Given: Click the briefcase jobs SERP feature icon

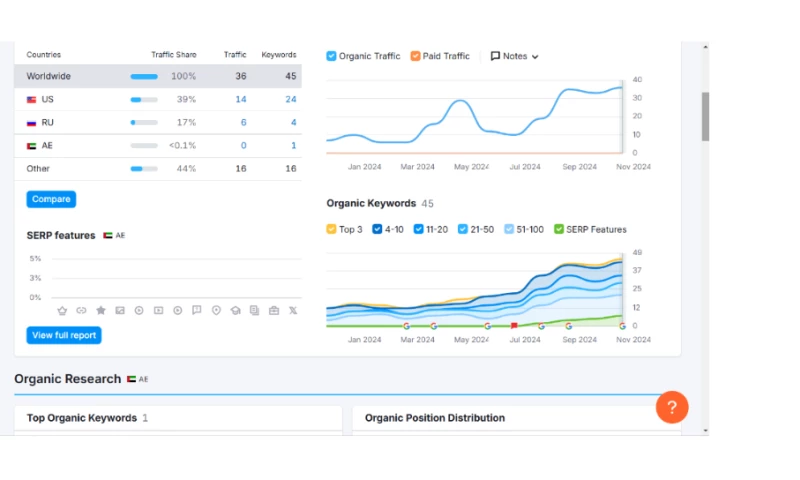Looking at the screenshot, I should tap(274, 310).
